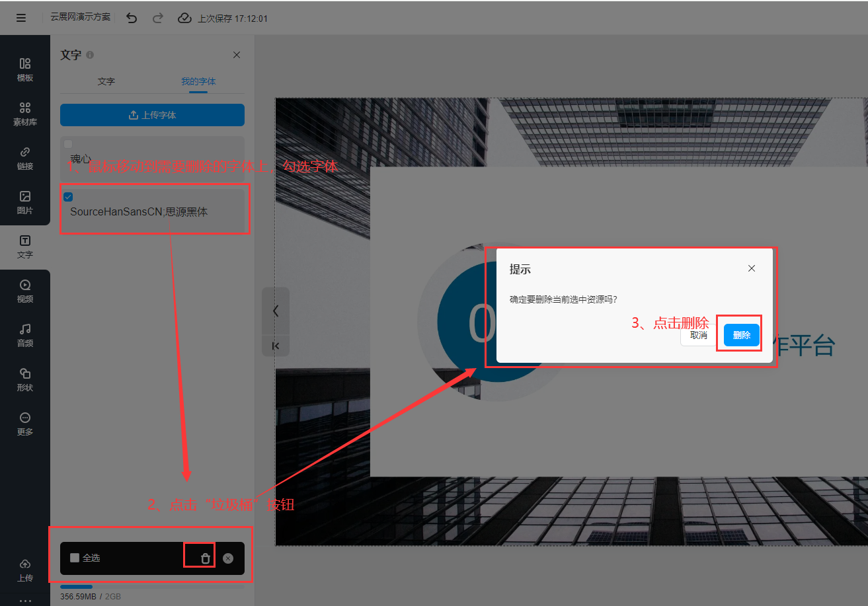The height and width of the screenshot is (606, 868).
Task: Open the 模板 templates panel
Action: coord(25,69)
